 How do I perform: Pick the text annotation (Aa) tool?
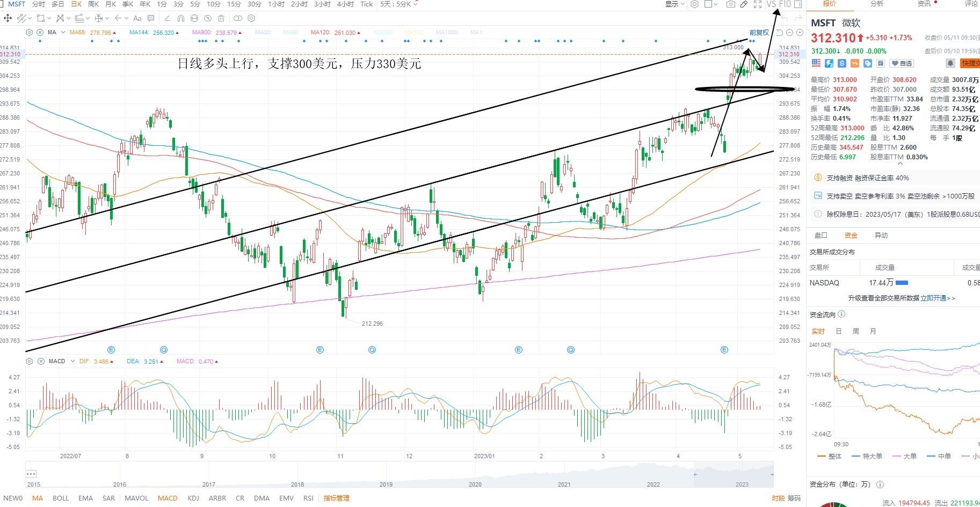[x=137, y=18]
